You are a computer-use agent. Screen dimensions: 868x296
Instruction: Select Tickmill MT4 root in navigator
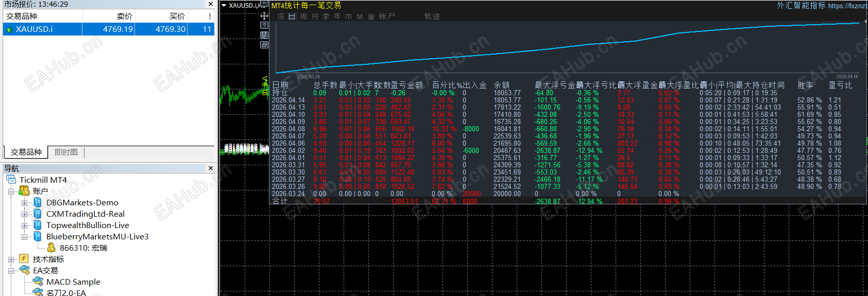click(x=43, y=180)
